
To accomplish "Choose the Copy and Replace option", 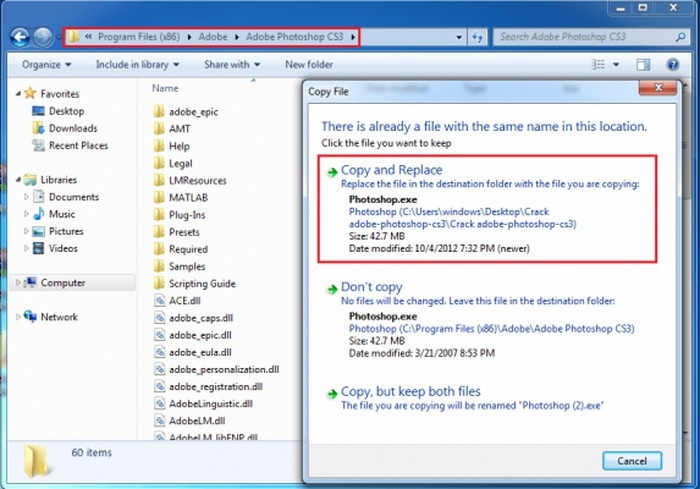I will [391, 170].
